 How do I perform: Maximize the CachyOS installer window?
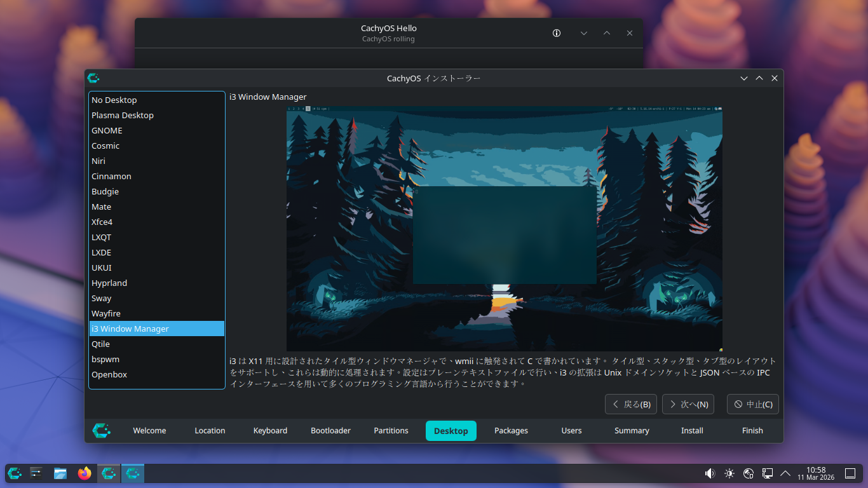(x=759, y=78)
